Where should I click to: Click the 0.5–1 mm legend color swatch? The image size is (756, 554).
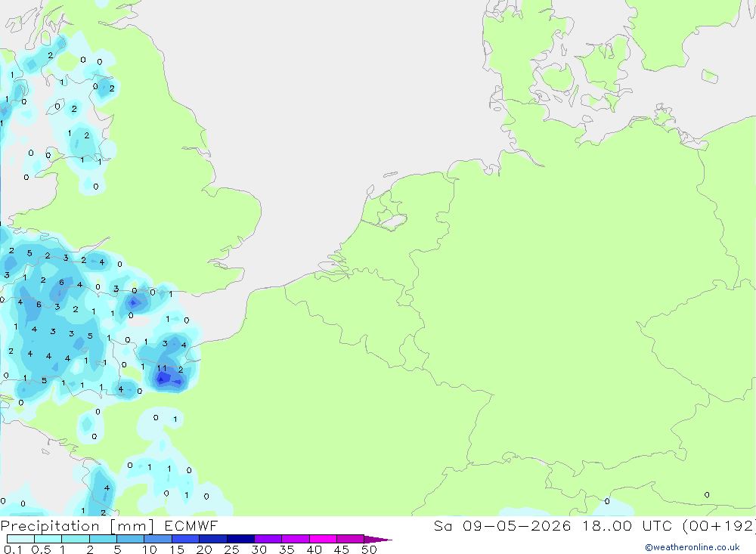(x=48, y=539)
